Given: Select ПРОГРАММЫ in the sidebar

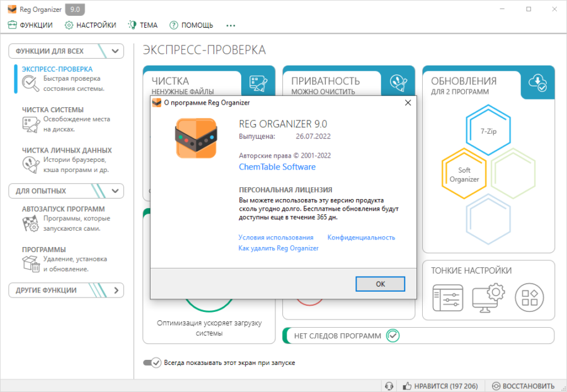Looking at the screenshot, I should 43,250.
